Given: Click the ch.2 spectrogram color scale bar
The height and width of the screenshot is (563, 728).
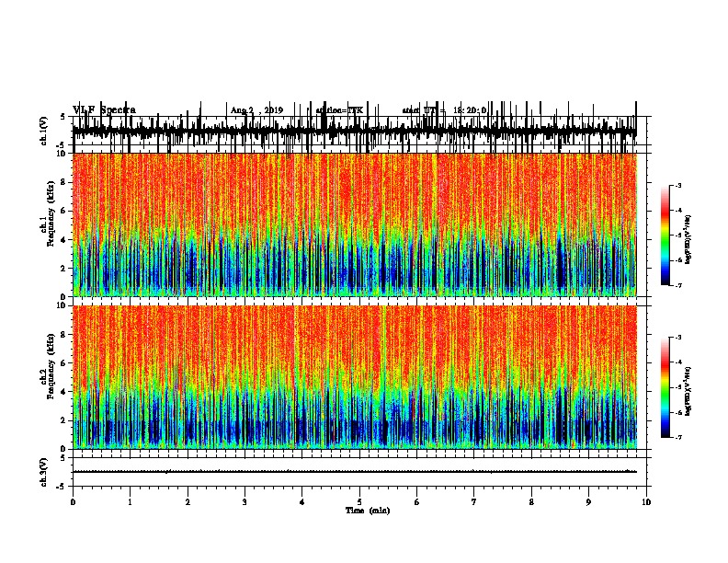Looking at the screenshot, I should point(665,387).
